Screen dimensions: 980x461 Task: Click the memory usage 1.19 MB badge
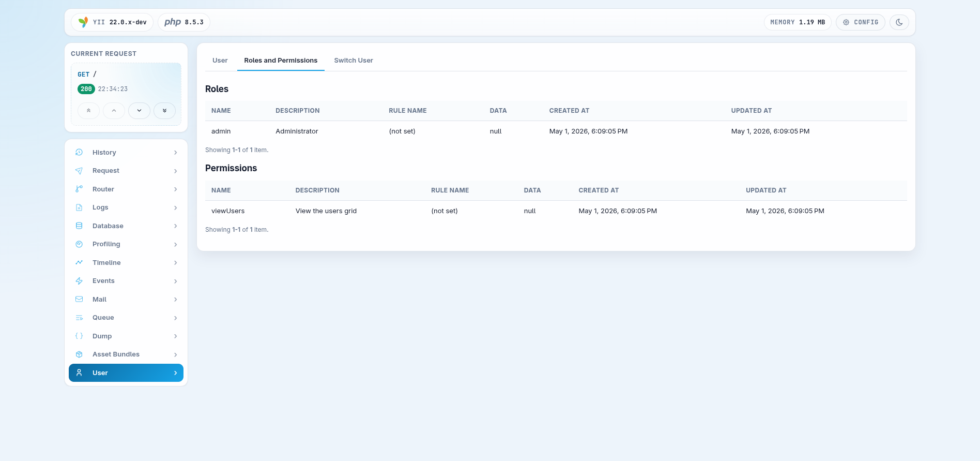coord(798,22)
